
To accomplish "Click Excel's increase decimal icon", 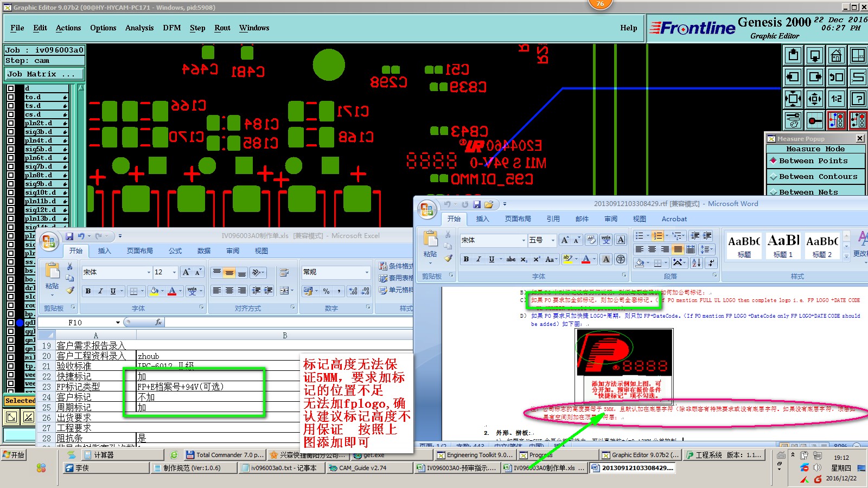I will [353, 291].
